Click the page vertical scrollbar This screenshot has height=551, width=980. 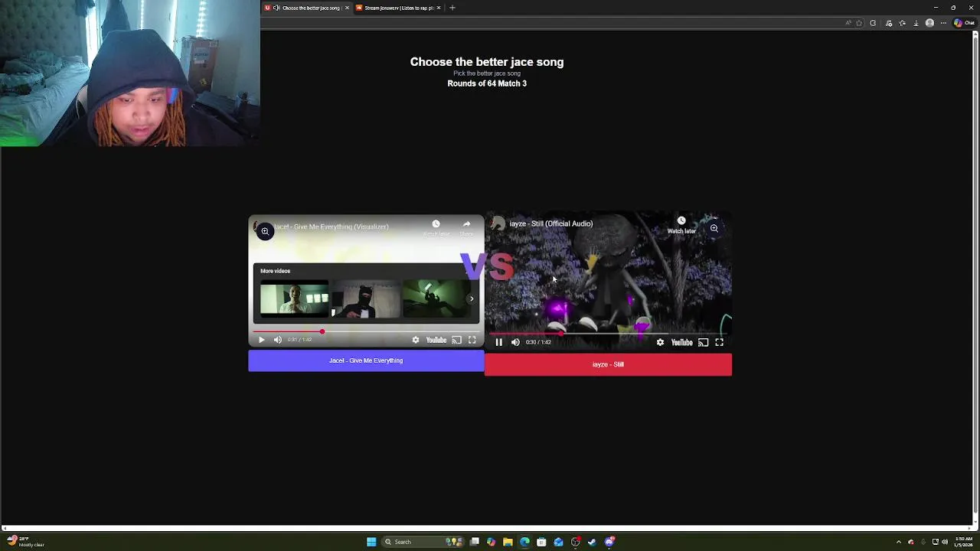pyautogui.click(x=975, y=275)
